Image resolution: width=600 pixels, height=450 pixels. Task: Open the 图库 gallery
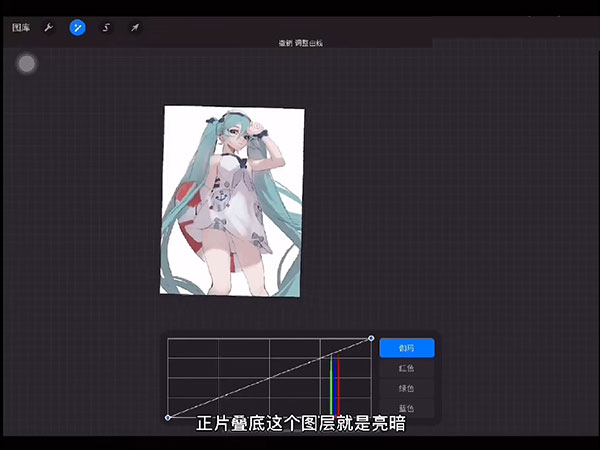coord(21,28)
